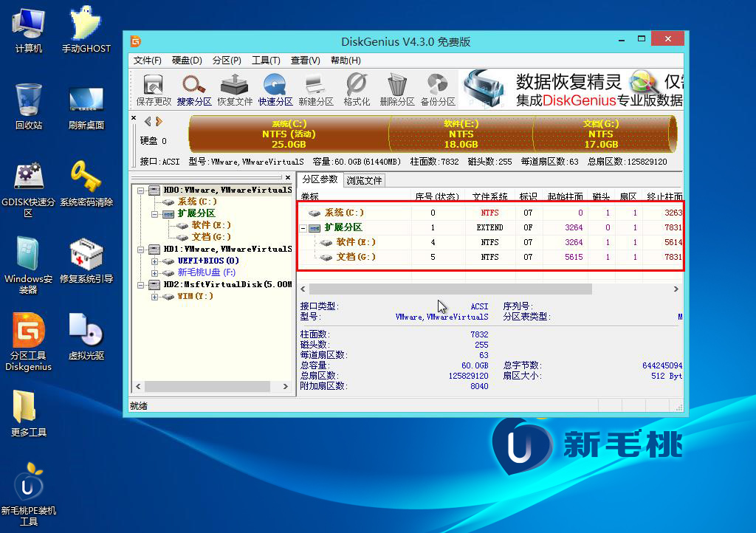Image resolution: width=756 pixels, height=533 pixels.
Task: Click the 数据恢复精灵 advertisement banner
Action: [x=571, y=89]
